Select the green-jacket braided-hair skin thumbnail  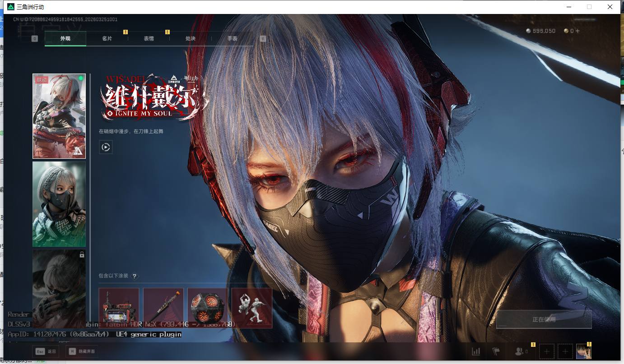[x=59, y=204]
